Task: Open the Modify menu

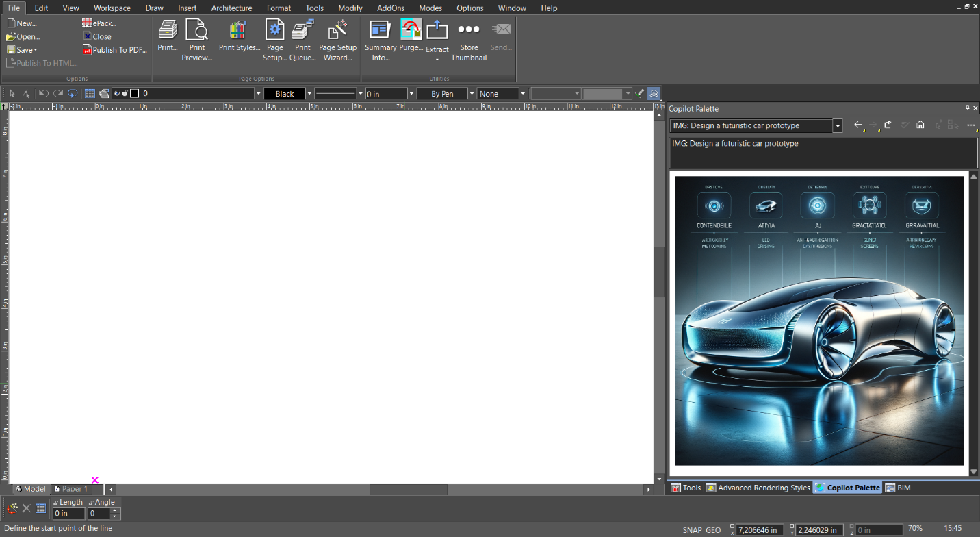Action: (350, 8)
